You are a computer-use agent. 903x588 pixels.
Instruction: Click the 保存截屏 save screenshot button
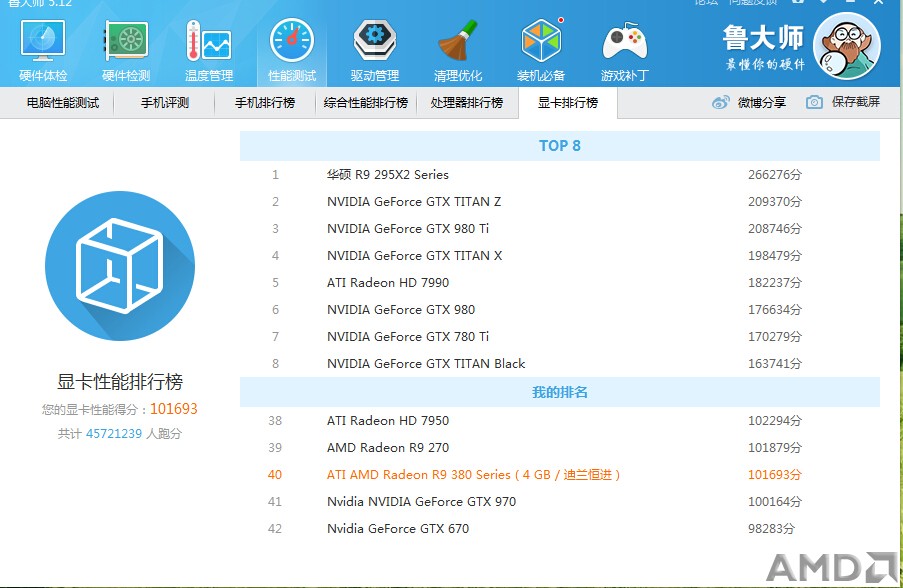[x=856, y=102]
